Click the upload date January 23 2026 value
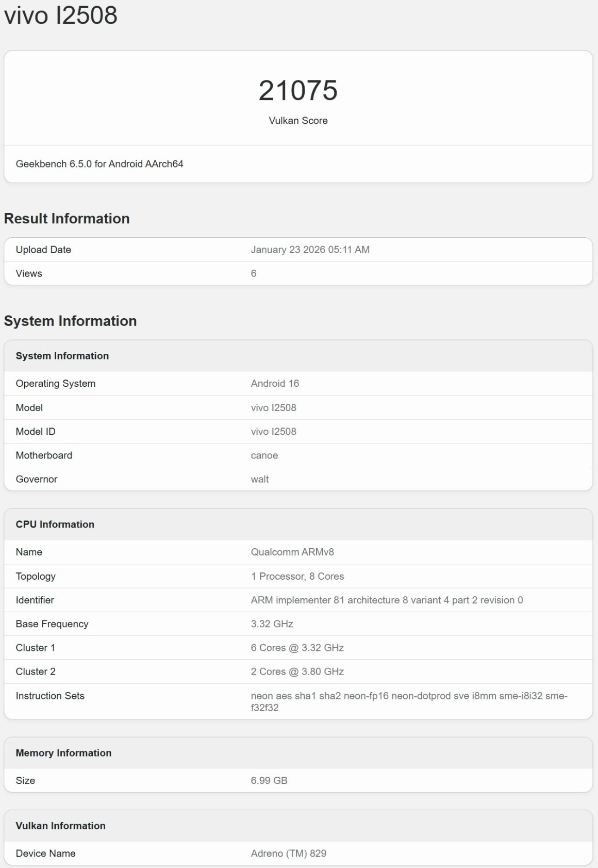 310,250
